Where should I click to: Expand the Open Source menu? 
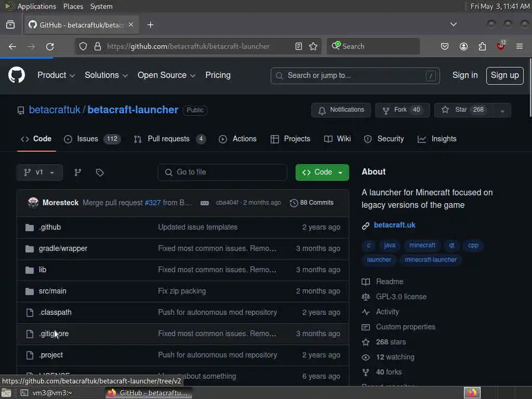(166, 75)
